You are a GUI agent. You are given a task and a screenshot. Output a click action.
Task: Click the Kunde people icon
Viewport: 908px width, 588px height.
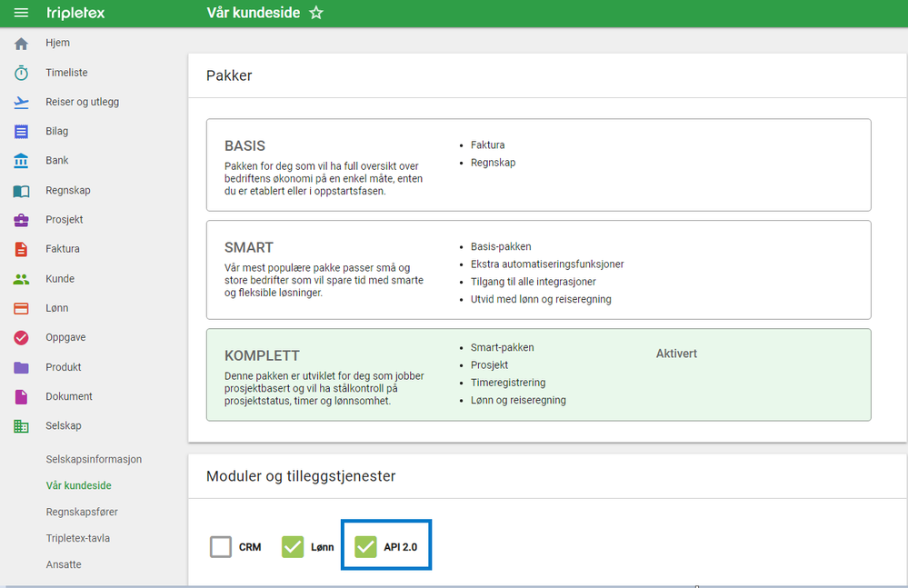pyautogui.click(x=22, y=280)
